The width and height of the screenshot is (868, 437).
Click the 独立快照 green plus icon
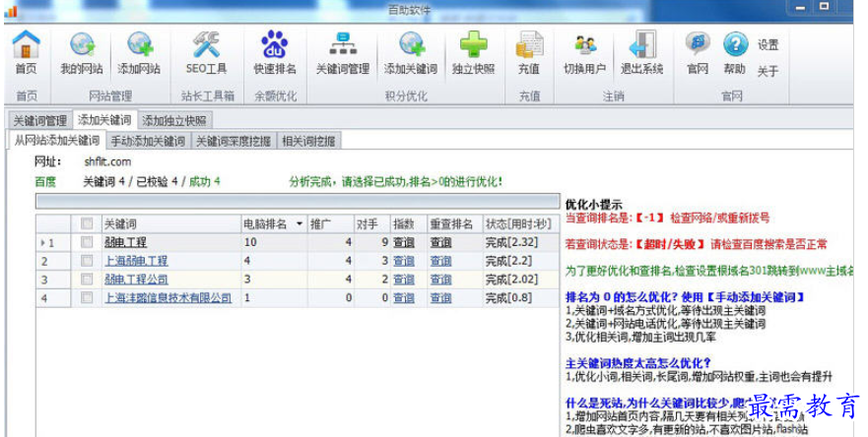pyautogui.click(x=473, y=46)
